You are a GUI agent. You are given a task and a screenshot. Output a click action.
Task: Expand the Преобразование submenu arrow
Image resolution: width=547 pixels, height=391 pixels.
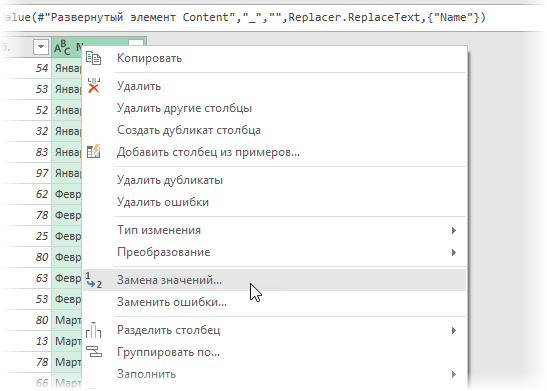click(454, 252)
